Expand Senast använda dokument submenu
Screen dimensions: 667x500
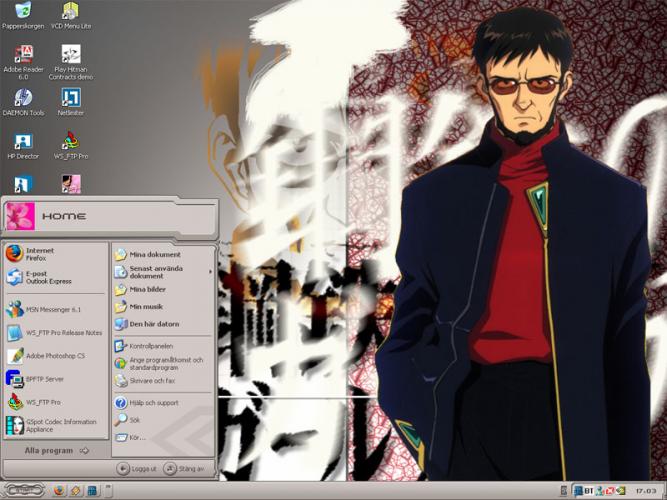(x=163, y=272)
